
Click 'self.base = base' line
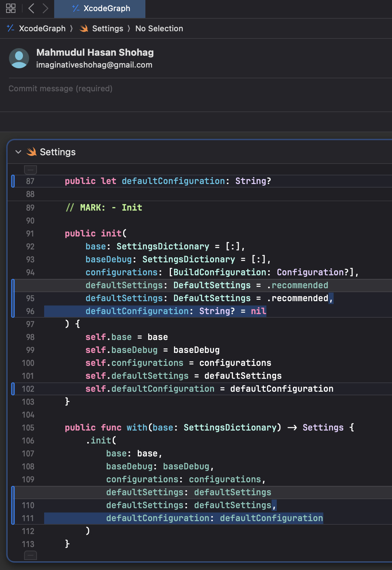(127, 337)
